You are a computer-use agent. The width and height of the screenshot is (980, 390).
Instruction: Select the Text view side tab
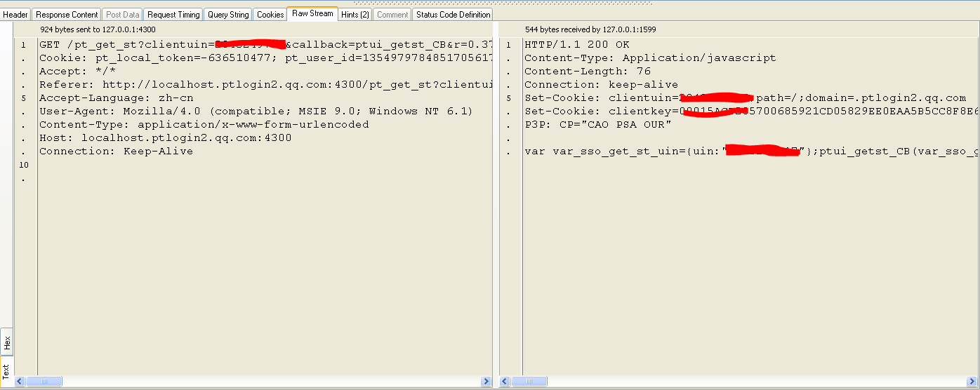tap(6, 370)
